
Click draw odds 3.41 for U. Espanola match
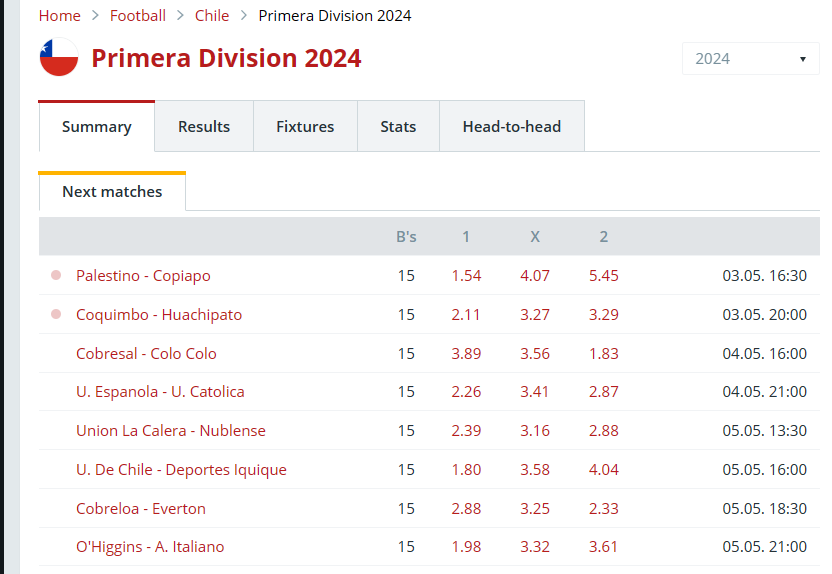pos(534,392)
